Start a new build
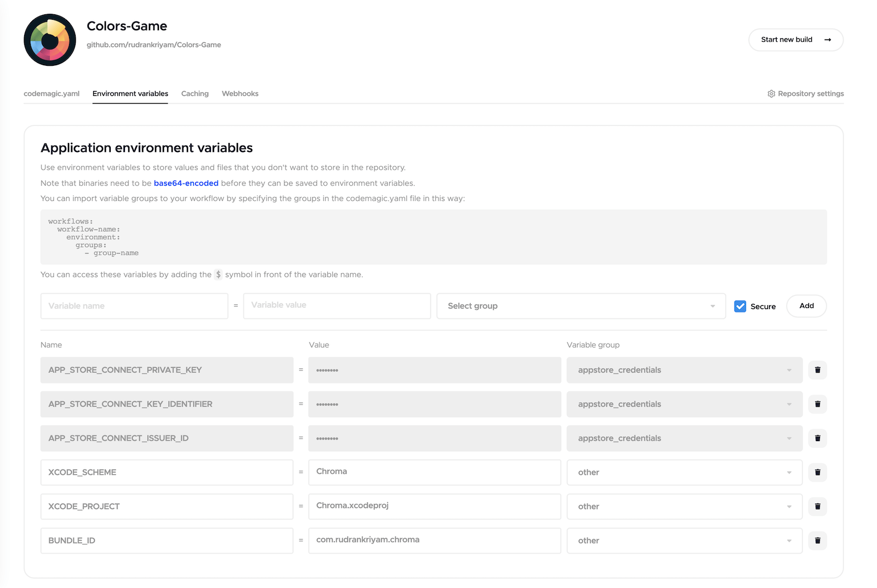Viewport: 877px width, 588px height. coord(796,39)
